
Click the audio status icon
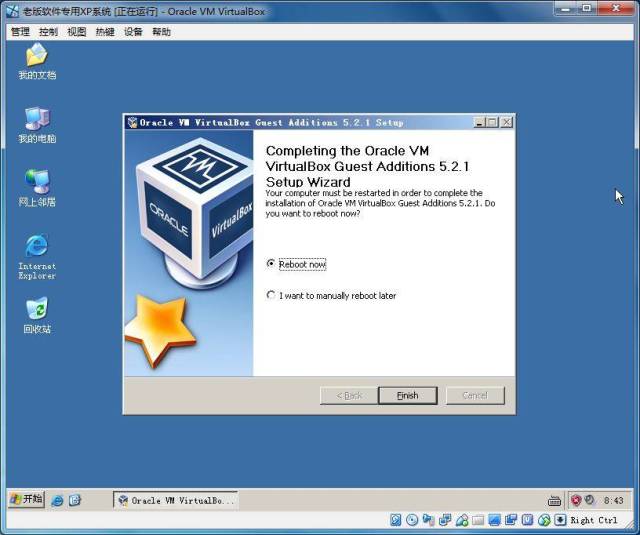point(429,519)
